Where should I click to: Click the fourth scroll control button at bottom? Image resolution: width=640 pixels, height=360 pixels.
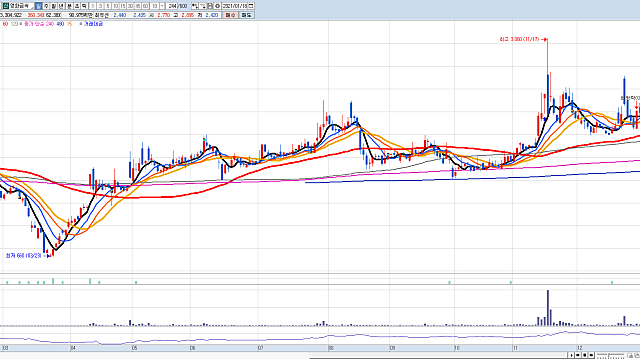pyautogui.click(x=591, y=355)
